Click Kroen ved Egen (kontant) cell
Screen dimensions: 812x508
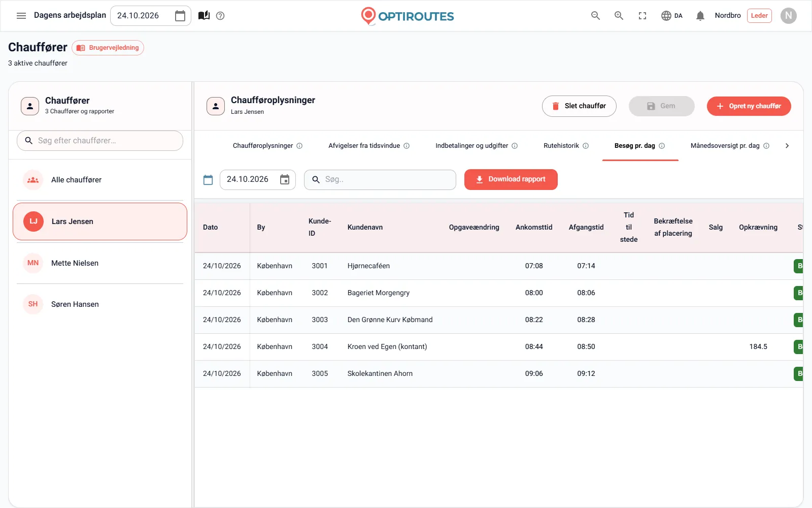tap(387, 347)
